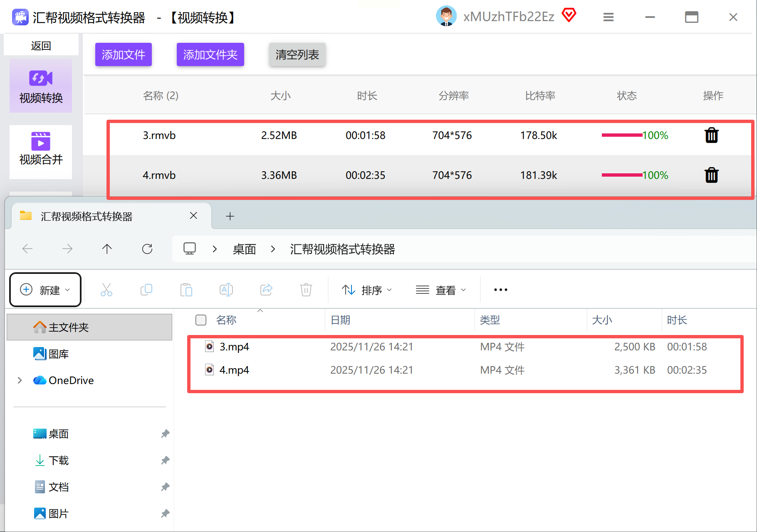Click the 清空列表 button
This screenshot has height=532, width=757.
297,54
